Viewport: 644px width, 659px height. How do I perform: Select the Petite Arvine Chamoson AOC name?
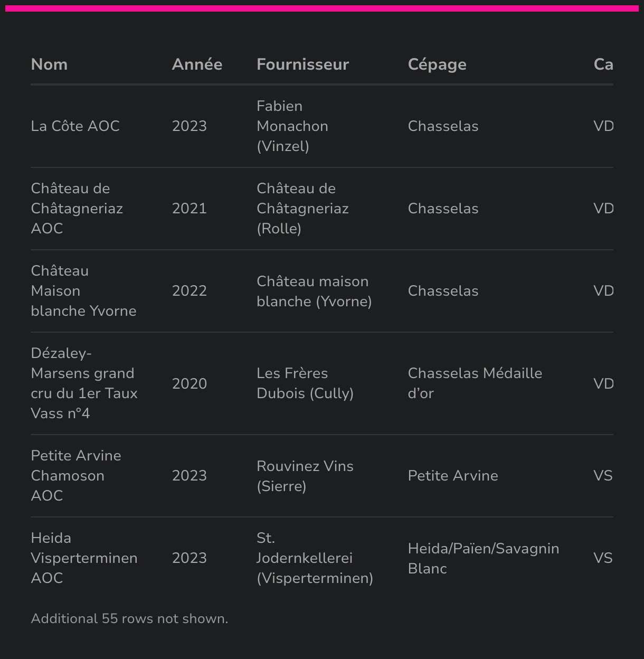(x=75, y=476)
